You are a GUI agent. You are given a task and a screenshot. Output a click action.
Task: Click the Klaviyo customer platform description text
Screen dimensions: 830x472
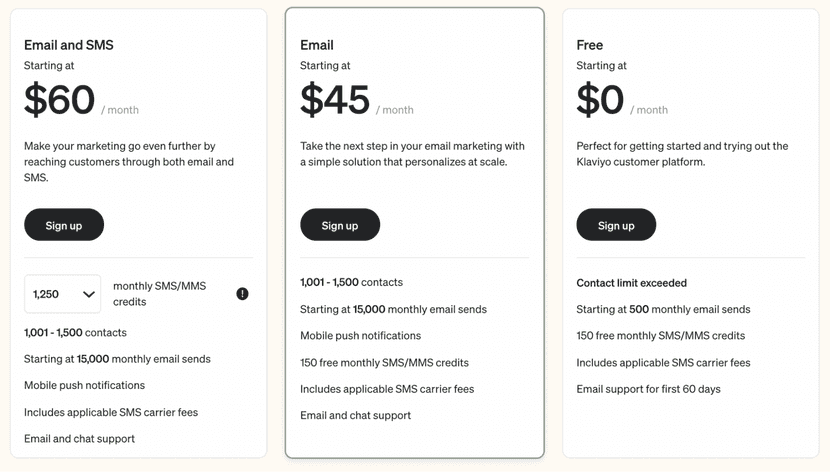click(682, 154)
